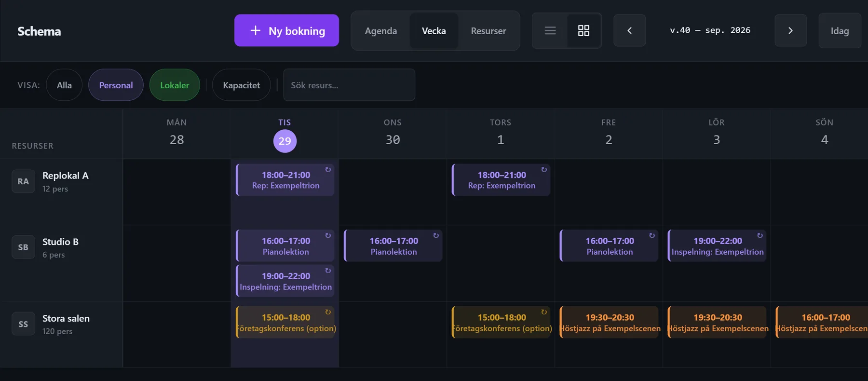This screenshot has height=381, width=868.
Task: Click recurring icon on Tuesday Pianolektion booking
Action: 328,235
